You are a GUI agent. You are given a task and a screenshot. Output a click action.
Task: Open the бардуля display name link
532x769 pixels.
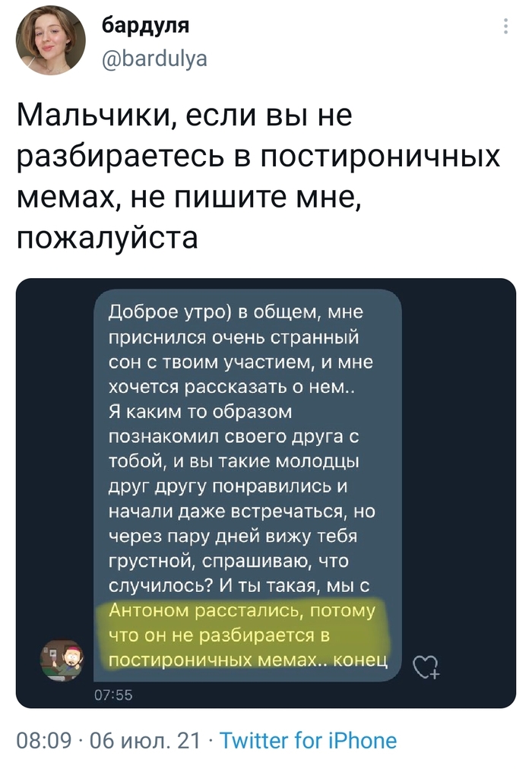point(146,27)
